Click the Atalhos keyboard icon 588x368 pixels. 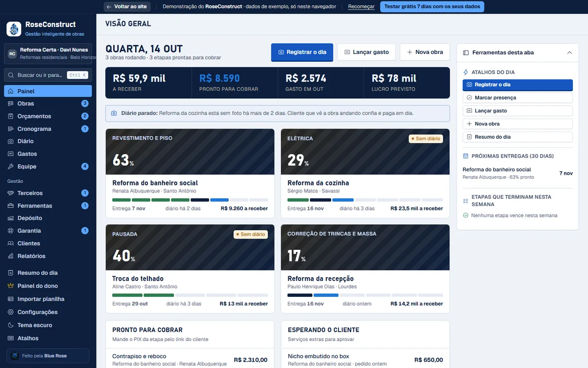tap(11, 339)
